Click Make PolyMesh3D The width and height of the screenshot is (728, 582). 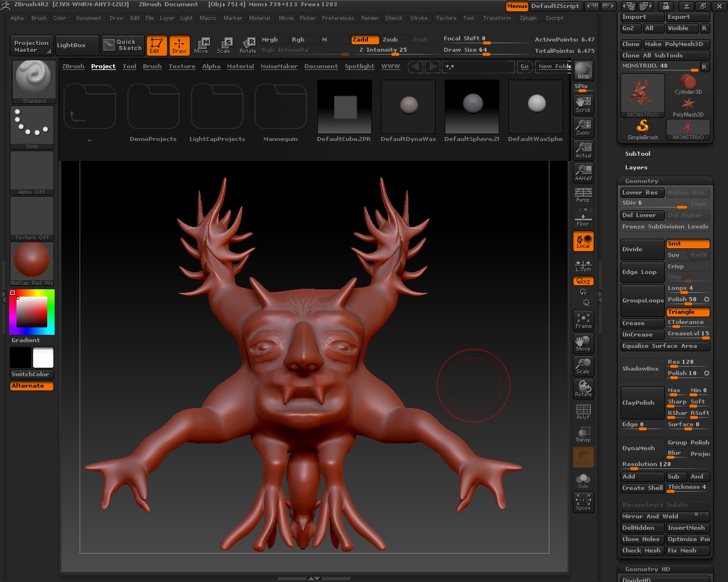tap(677, 44)
